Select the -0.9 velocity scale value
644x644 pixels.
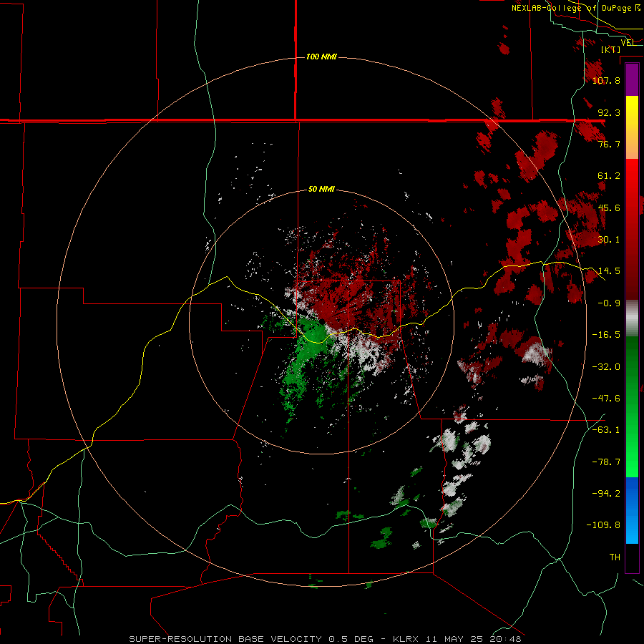(x=609, y=303)
